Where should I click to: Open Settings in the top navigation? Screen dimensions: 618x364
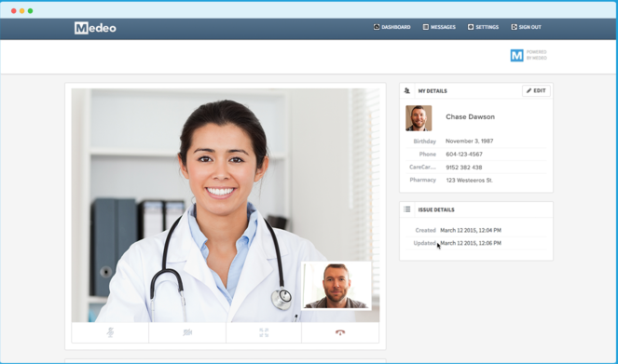(483, 27)
